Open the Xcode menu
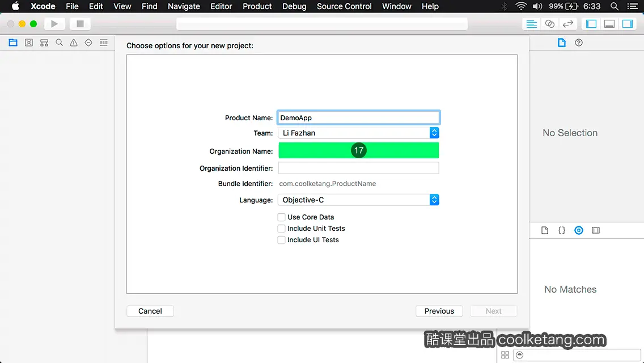 [43, 6]
